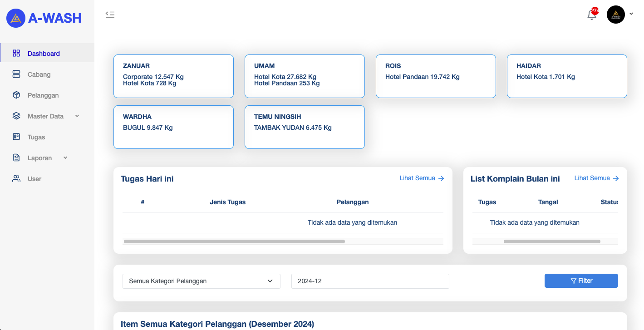Image resolution: width=644 pixels, height=330 pixels.
Task: Click the Cabang branch icon in sidebar
Action: [x=16, y=74]
